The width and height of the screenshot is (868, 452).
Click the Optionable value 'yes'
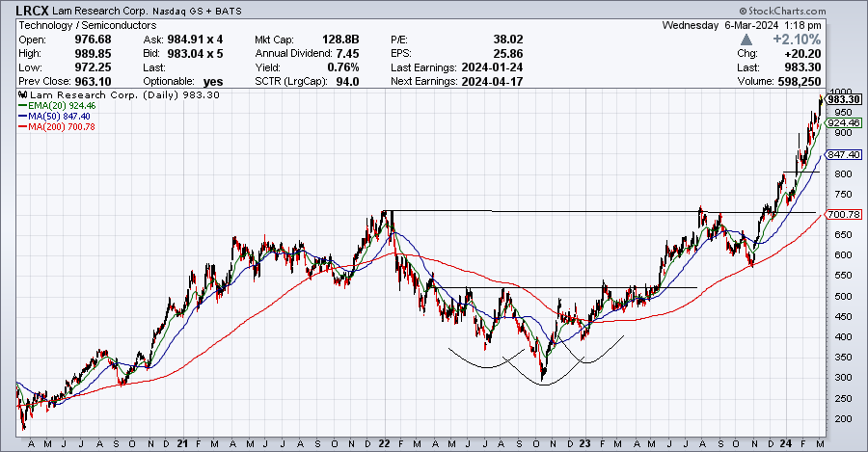click(213, 82)
